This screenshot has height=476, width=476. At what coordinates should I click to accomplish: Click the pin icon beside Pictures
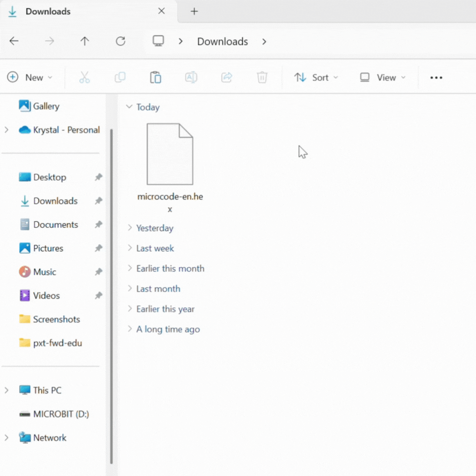point(98,248)
